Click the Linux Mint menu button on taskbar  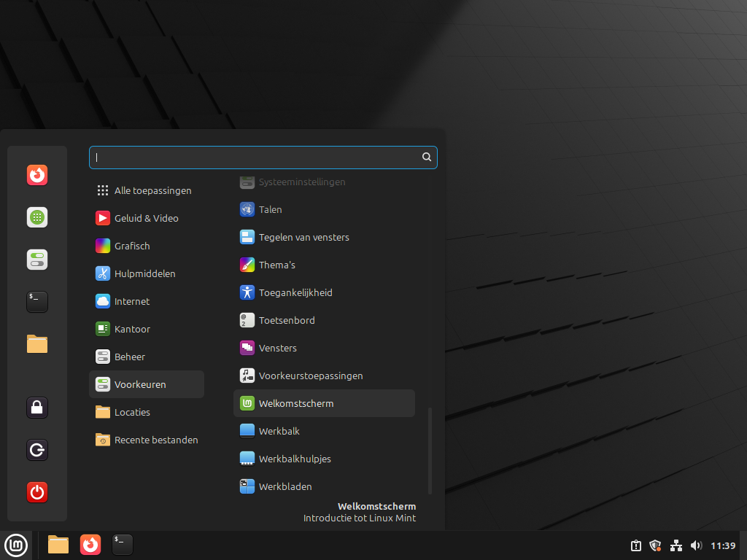(x=16, y=545)
